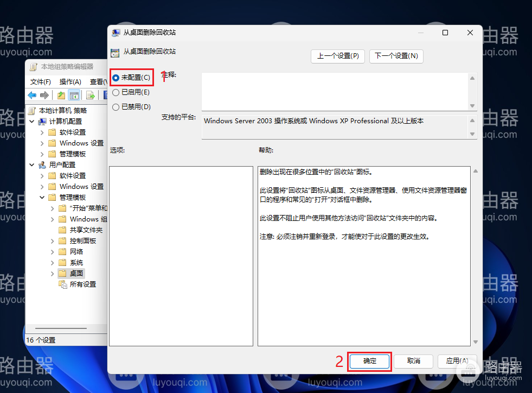Screen dimensions: 532x393
Task: Select the 未配置(C) radio option
Action: click(x=131, y=78)
